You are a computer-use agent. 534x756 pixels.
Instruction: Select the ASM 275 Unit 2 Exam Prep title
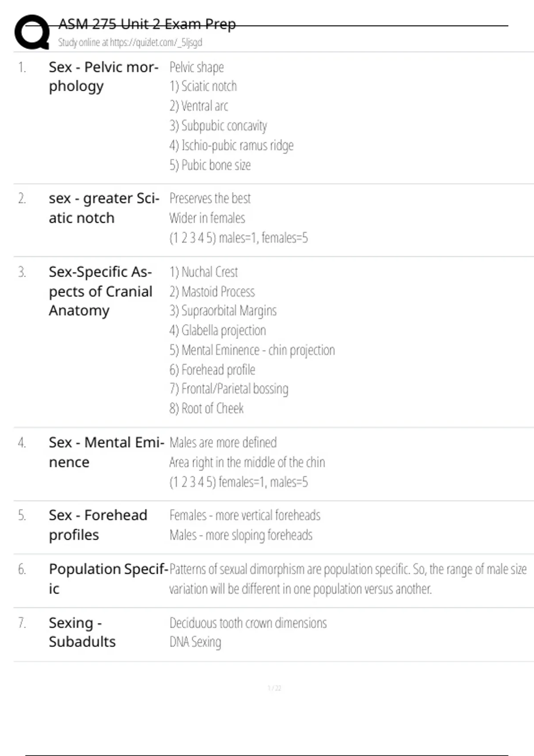pyautogui.click(x=147, y=24)
